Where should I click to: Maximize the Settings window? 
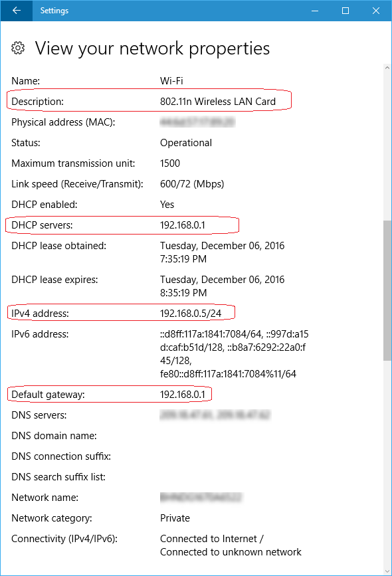click(x=345, y=11)
